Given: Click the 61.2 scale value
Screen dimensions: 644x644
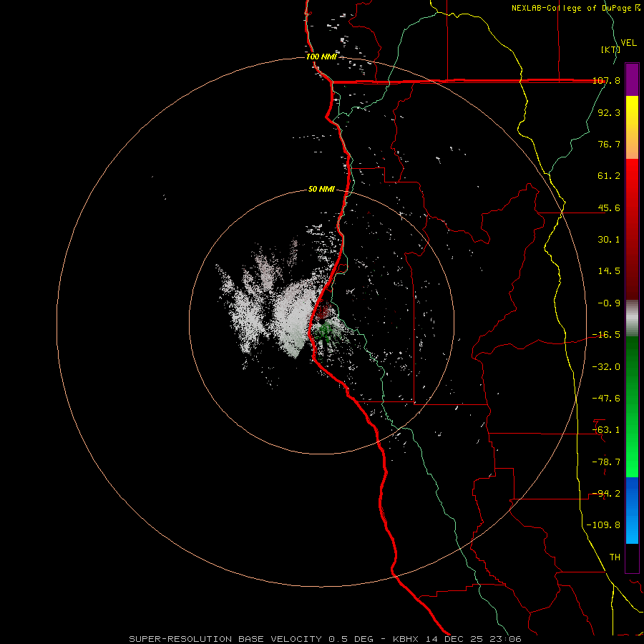Looking at the screenshot, I should tap(609, 176).
